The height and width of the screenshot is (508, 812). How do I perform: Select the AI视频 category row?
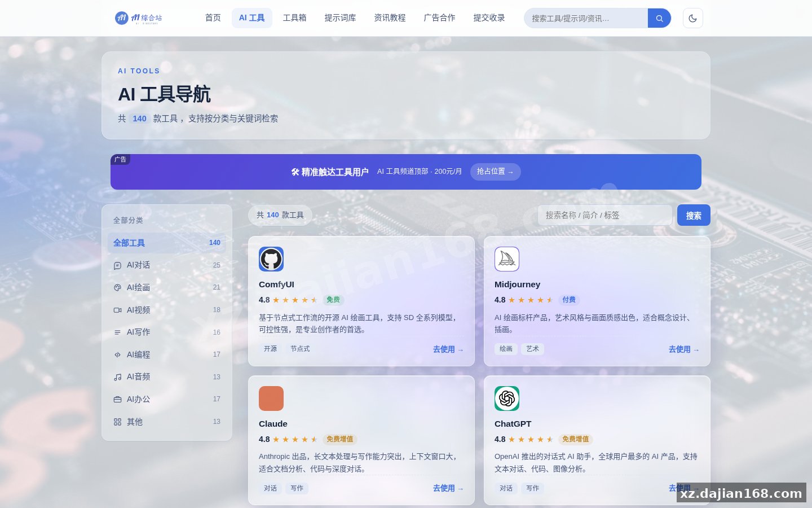pyautogui.click(x=167, y=310)
